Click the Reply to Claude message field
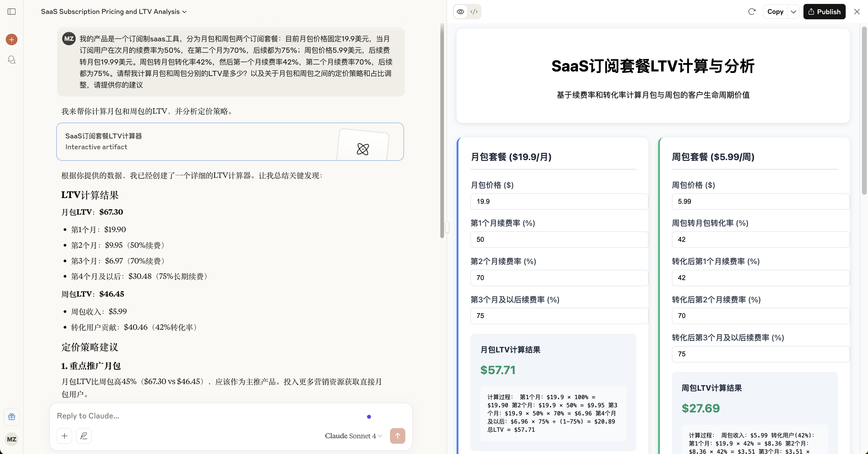 pos(209,416)
